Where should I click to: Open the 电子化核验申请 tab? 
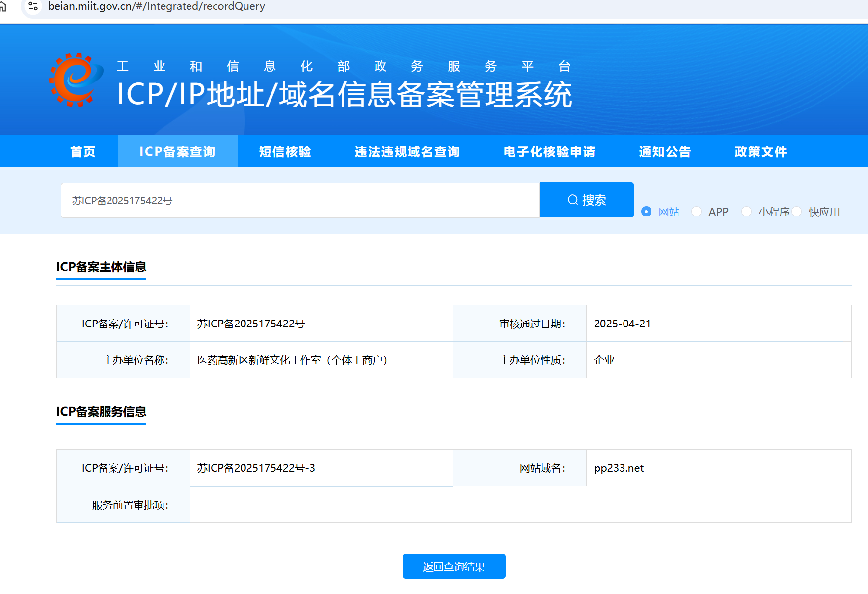click(x=549, y=151)
